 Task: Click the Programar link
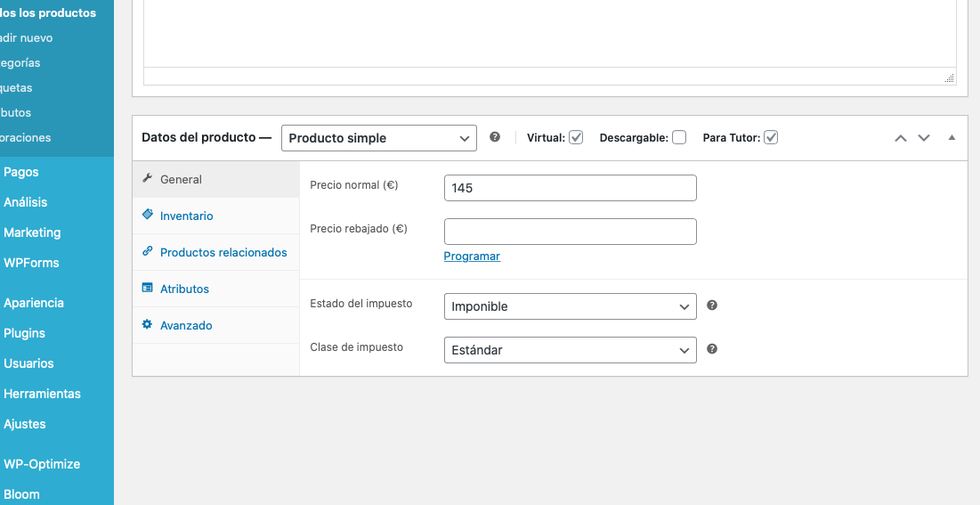(472, 256)
